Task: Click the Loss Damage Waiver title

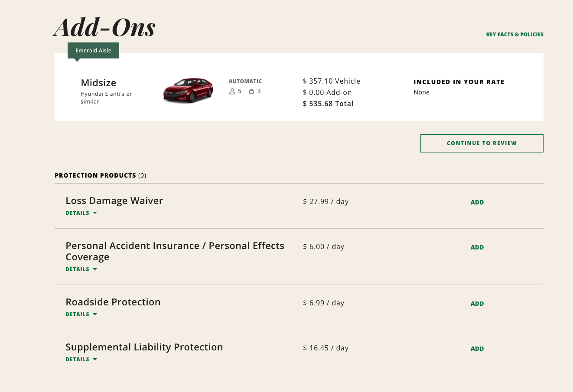Action: click(x=114, y=201)
